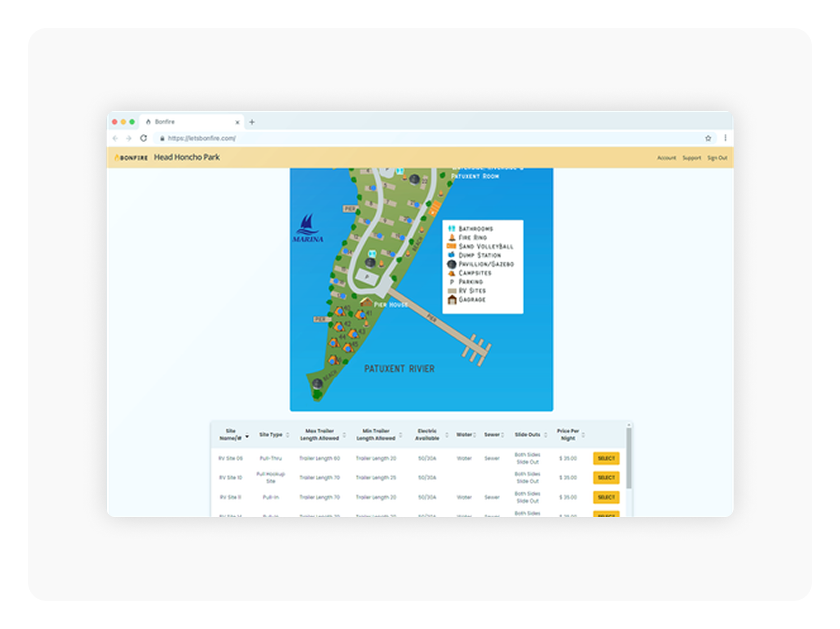Click the site table vertical scrollbar
This screenshot has height=629, width=840.
click(629, 458)
